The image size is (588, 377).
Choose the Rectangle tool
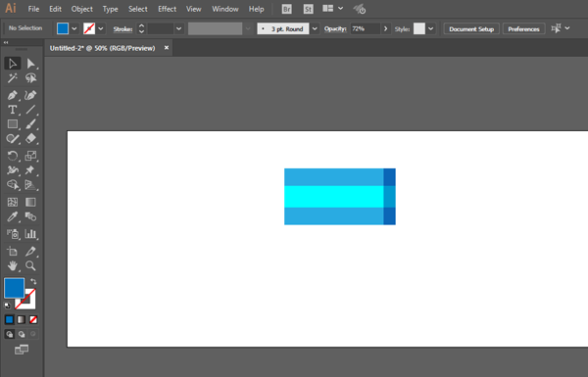pyautogui.click(x=12, y=124)
